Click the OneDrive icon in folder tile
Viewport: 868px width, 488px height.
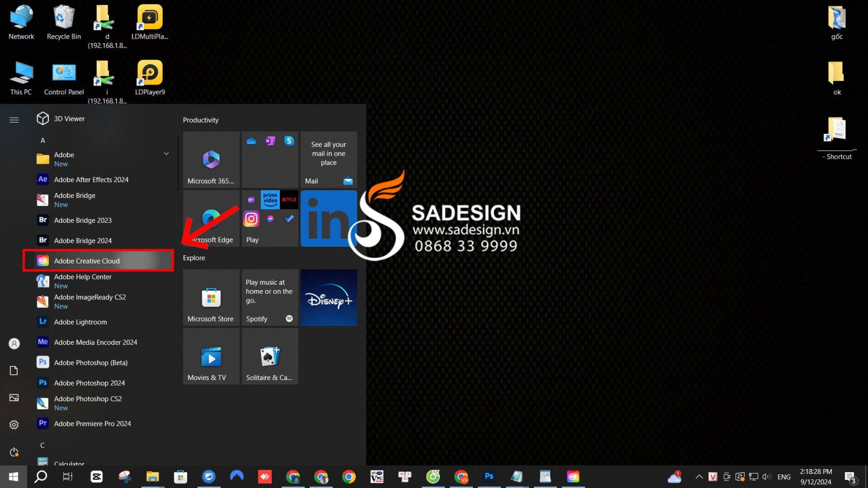(251, 141)
